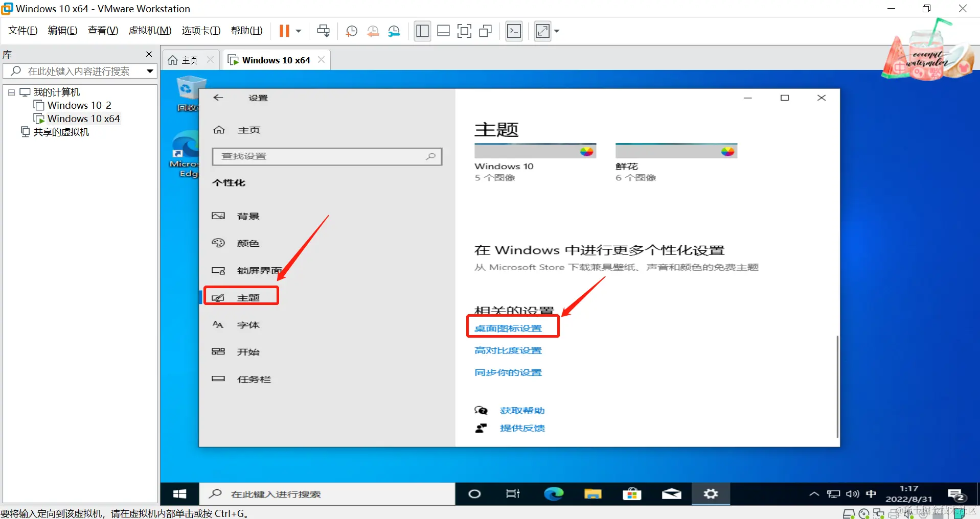980x519 pixels.
Task: Open 高对比度设置 link
Action: [x=508, y=350]
